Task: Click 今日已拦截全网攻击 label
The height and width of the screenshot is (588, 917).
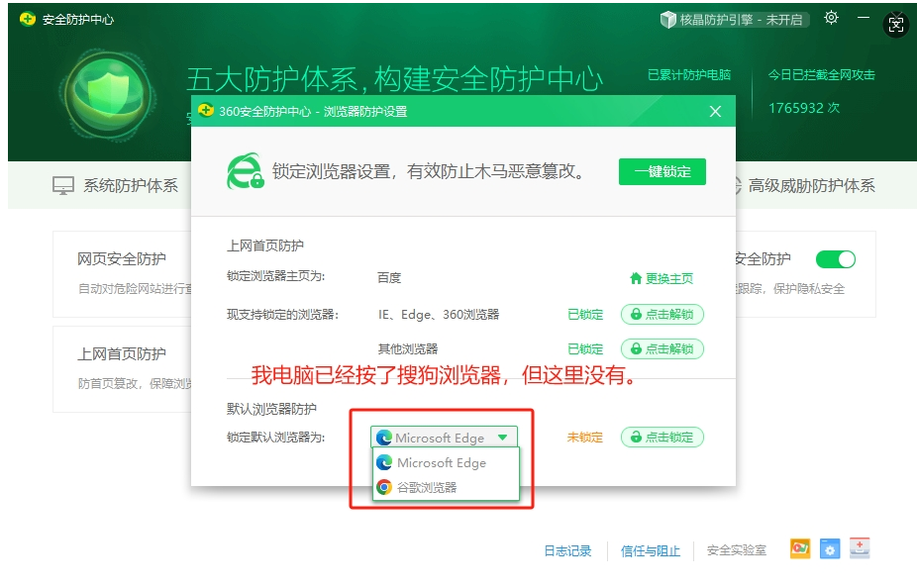Action: [821, 75]
